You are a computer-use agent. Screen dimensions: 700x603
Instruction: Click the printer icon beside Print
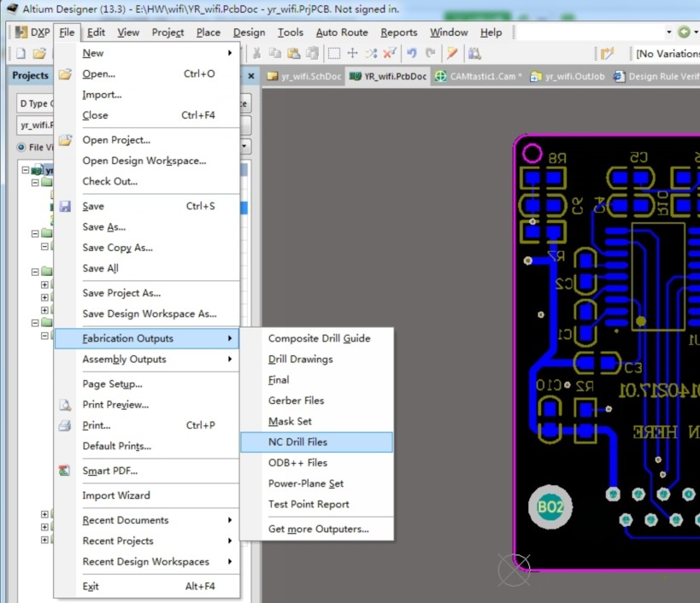click(x=65, y=425)
